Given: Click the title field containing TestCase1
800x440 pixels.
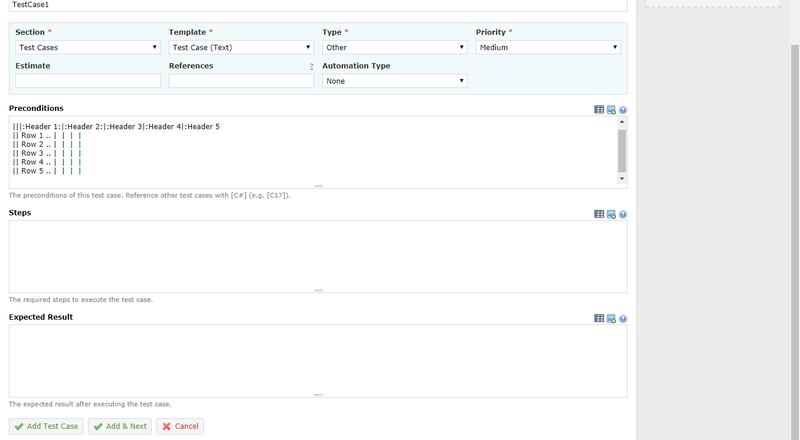Looking at the screenshot, I should 318,5.
